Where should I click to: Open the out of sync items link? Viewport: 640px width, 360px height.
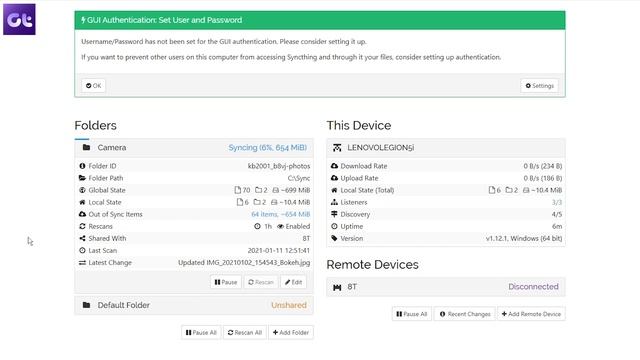click(x=280, y=214)
